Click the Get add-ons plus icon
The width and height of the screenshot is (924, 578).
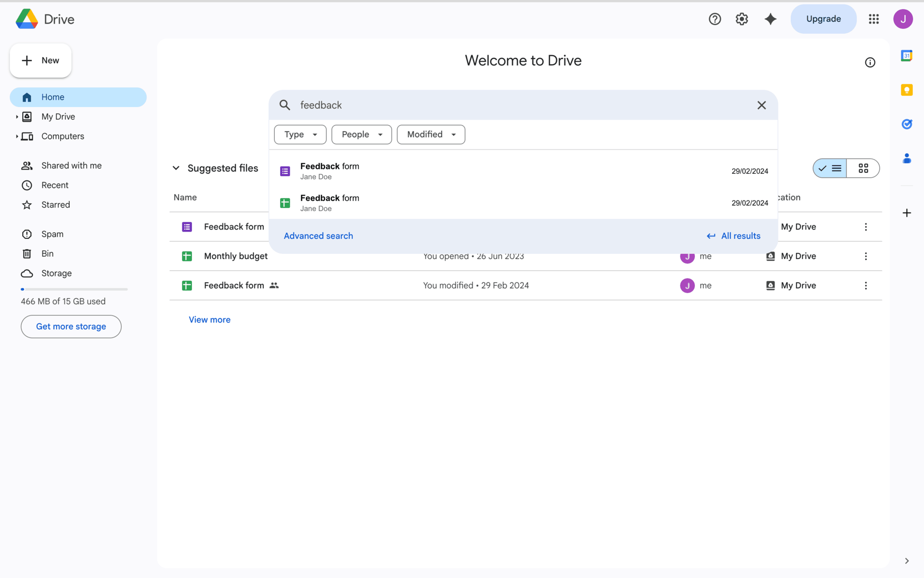pos(907,213)
